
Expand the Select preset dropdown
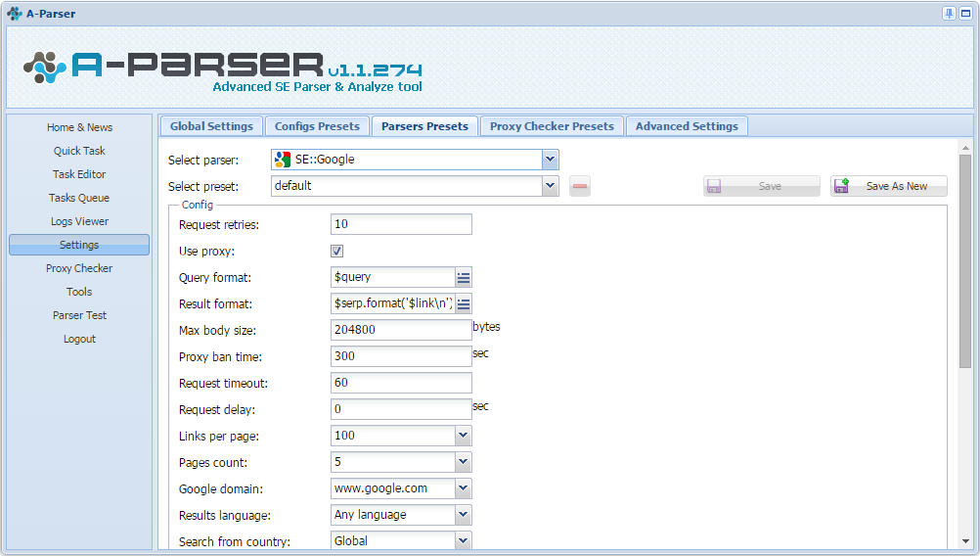click(x=550, y=186)
